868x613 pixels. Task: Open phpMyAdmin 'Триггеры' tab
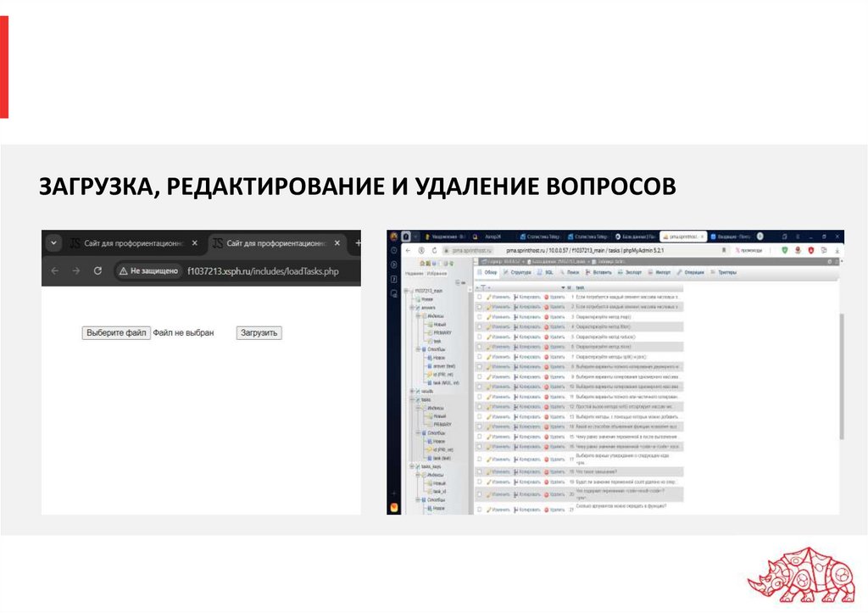(x=724, y=272)
